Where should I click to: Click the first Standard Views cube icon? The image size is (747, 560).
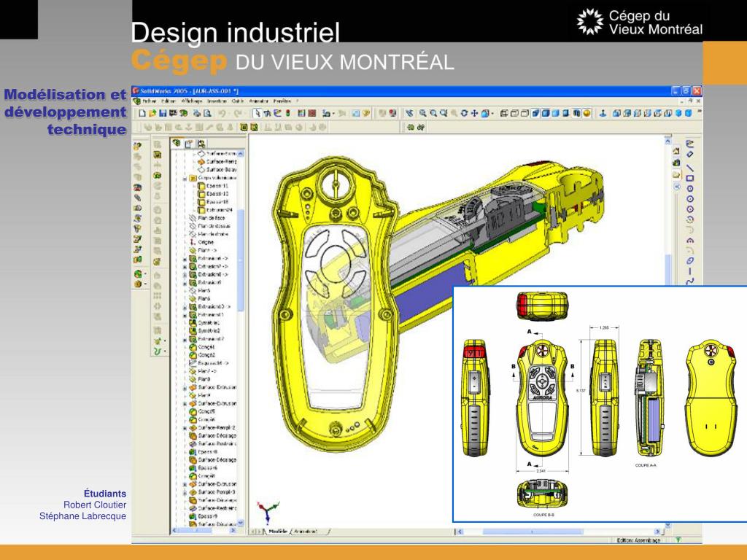(x=616, y=113)
